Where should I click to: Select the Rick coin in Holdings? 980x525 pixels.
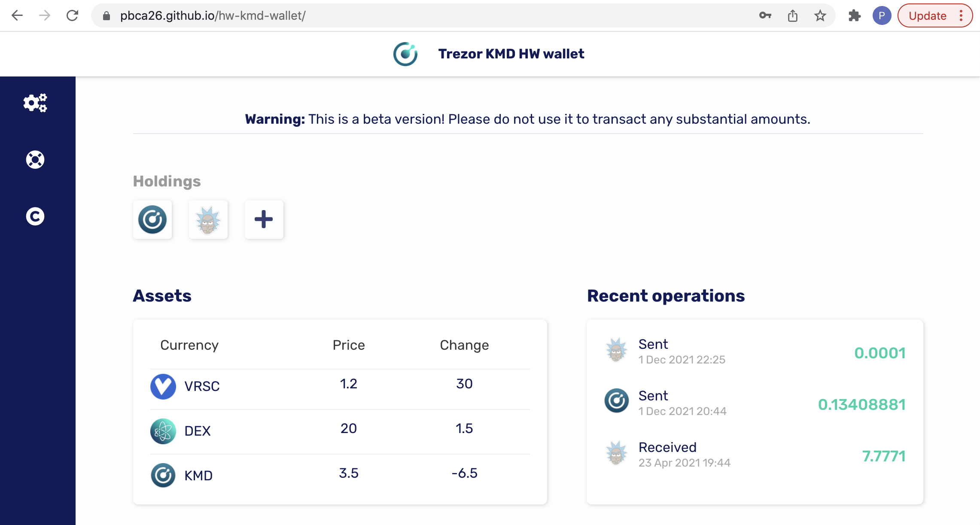tap(208, 220)
